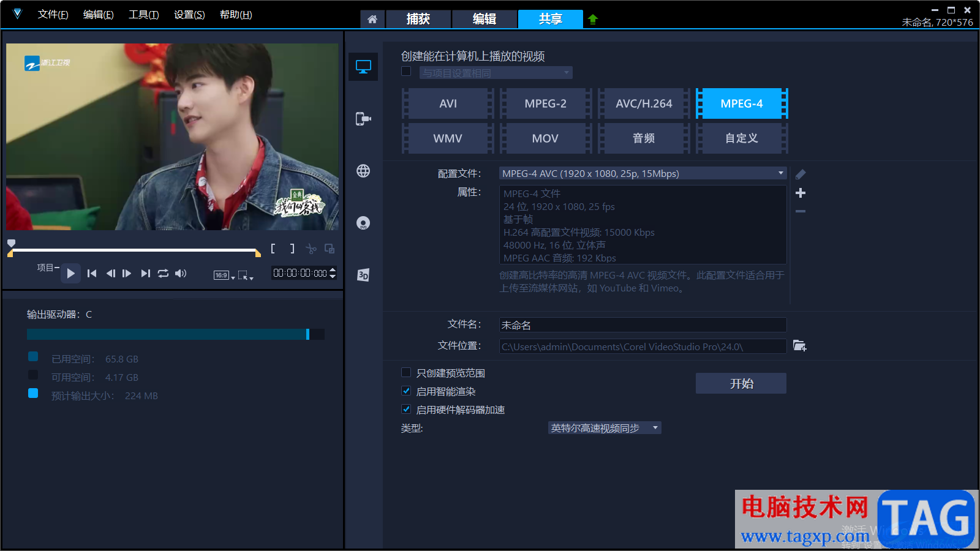Open the 工具(T) menu
Viewport: 980px width, 551px height.
(143, 15)
